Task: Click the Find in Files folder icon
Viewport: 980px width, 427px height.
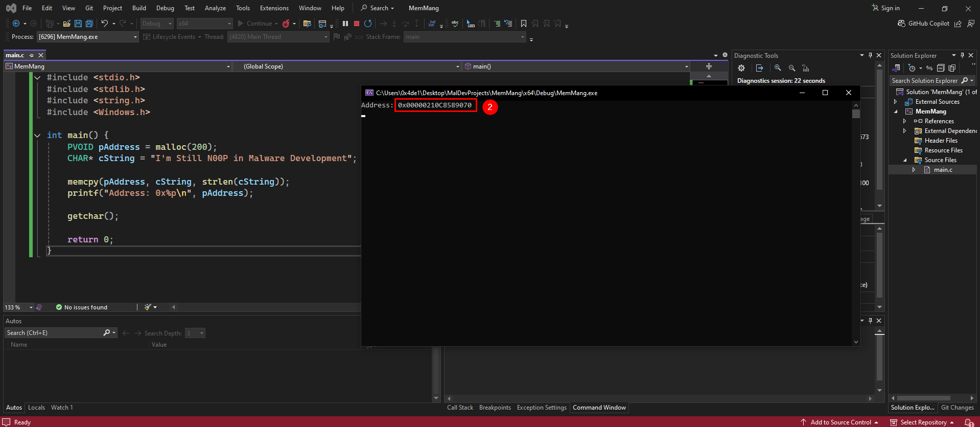Action: pos(307,24)
